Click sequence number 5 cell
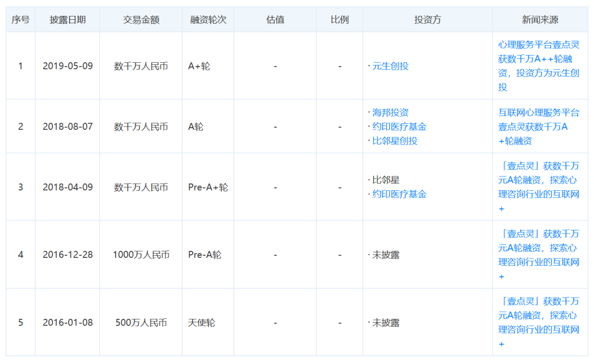Screen dimensions: 594x364 click(x=20, y=323)
